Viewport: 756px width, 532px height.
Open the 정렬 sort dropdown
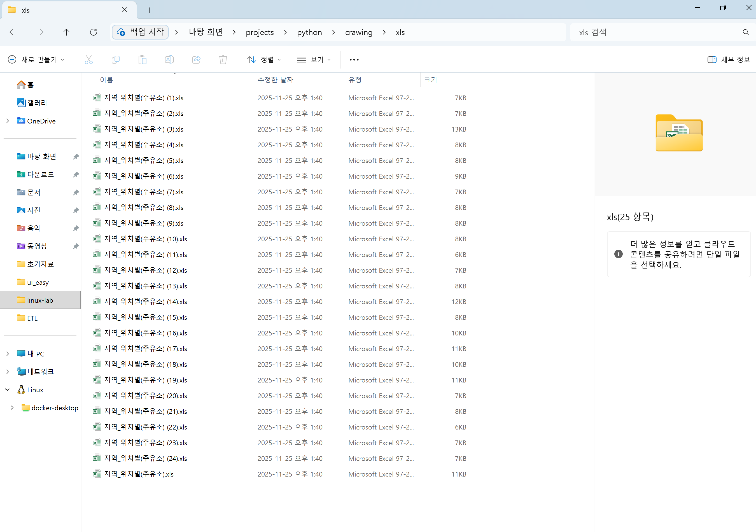click(264, 60)
